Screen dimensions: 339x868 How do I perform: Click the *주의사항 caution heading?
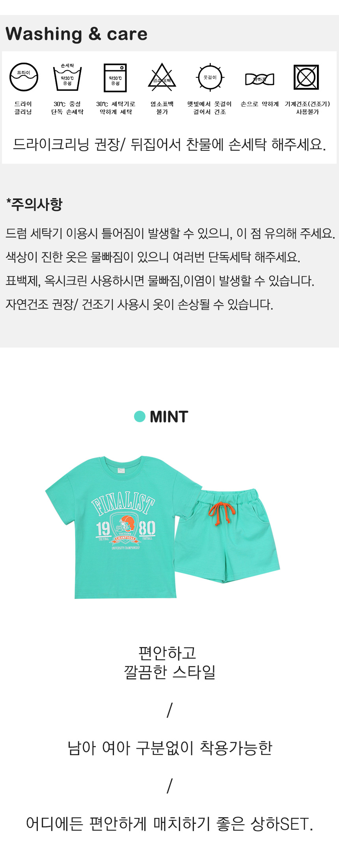(x=34, y=204)
